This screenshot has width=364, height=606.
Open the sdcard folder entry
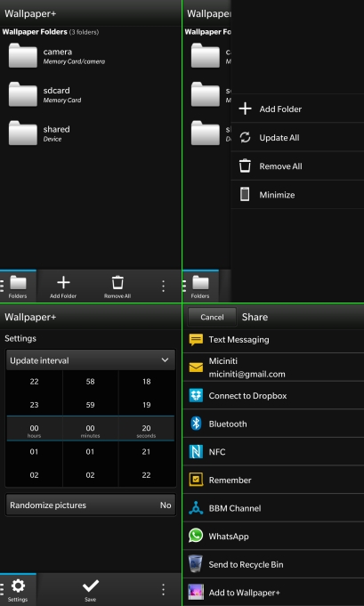(91, 94)
